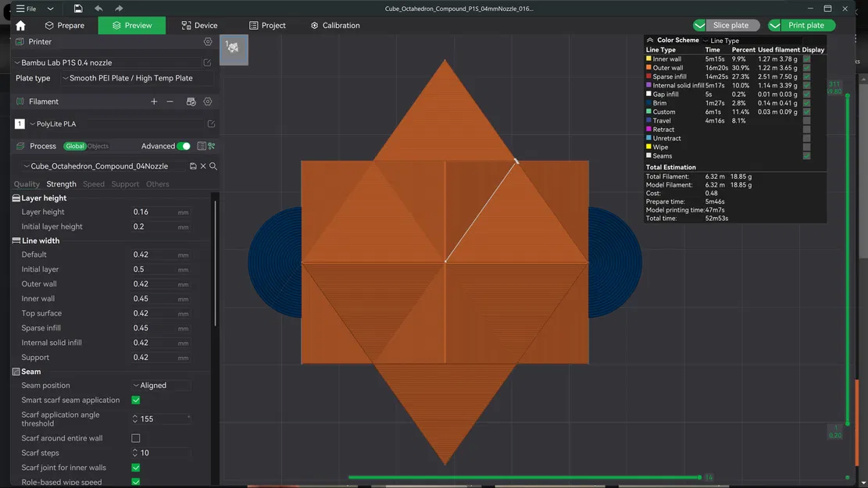This screenshot has width=868, height=488.
Task: Disable the Advanced process toggle
Action: click(x=183, y=145)
